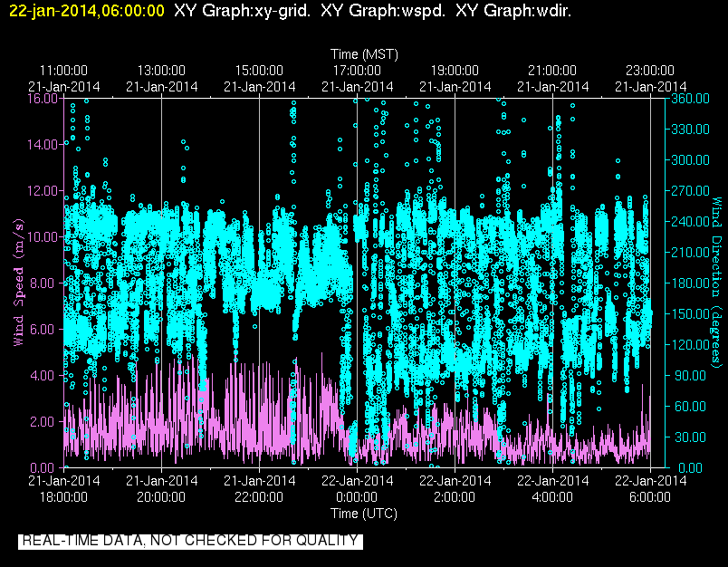Click the 0:00:00 UTC tick label
Image resolution: width=728 pixels, height=567 pixels.
tap(357, 497)
